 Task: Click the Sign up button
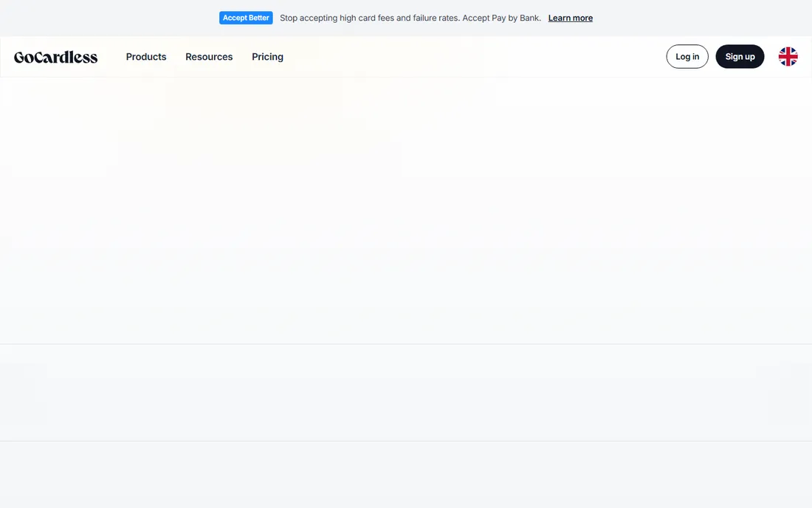coord(740,56)
